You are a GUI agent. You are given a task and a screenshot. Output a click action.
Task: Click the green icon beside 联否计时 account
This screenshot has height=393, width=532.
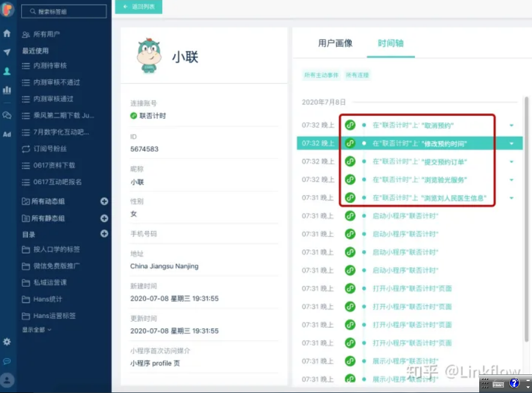pyautogui.click(x=134, y=116)
